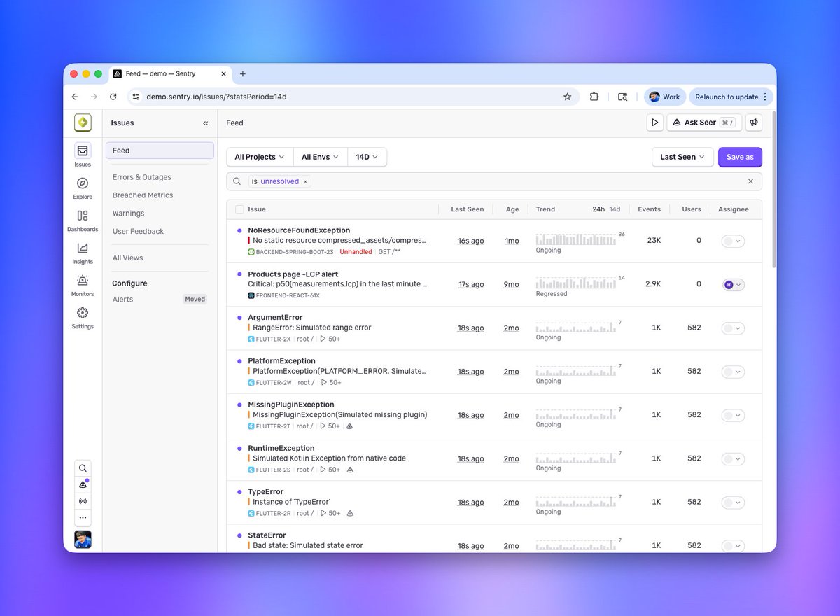The image size is (840, 616).
Task: Open assignee dropdown for Products page LCP alert
Action: [733, 284]
